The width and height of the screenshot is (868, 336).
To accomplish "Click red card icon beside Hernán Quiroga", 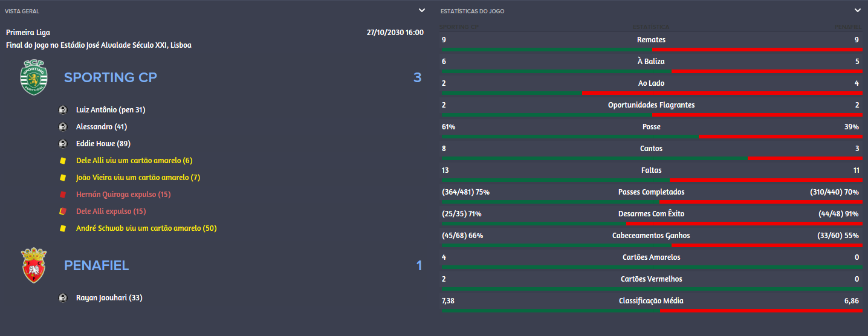I will point(62,195).
